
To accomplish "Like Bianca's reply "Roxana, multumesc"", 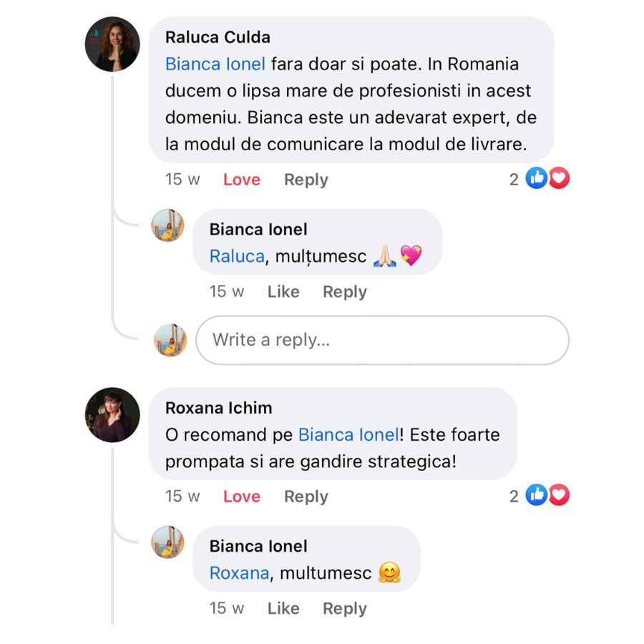I will coord(283,609).
